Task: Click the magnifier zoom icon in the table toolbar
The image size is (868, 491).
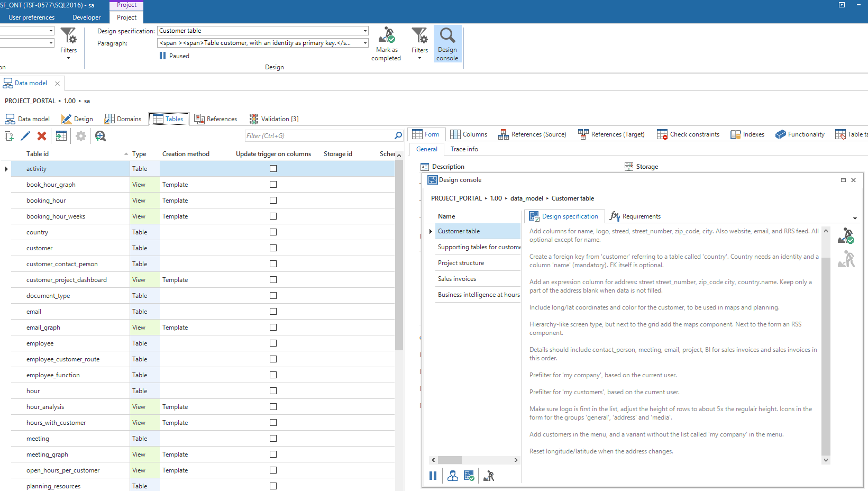Action: coord(100,136)
